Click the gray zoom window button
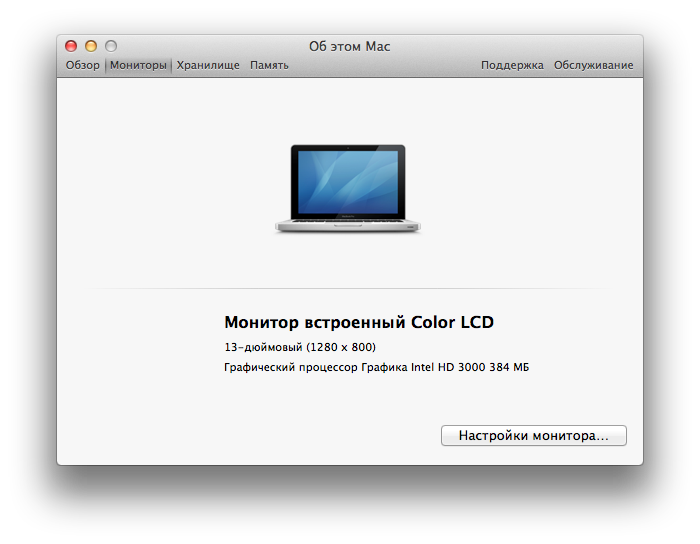 pyautogui.click(x=111, y=46)
